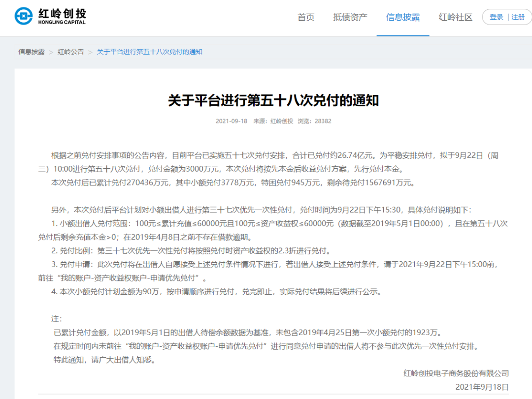Open the 抵债资产 navigation menu
Viewport: 532px width, 399px height.
[350, 17]
